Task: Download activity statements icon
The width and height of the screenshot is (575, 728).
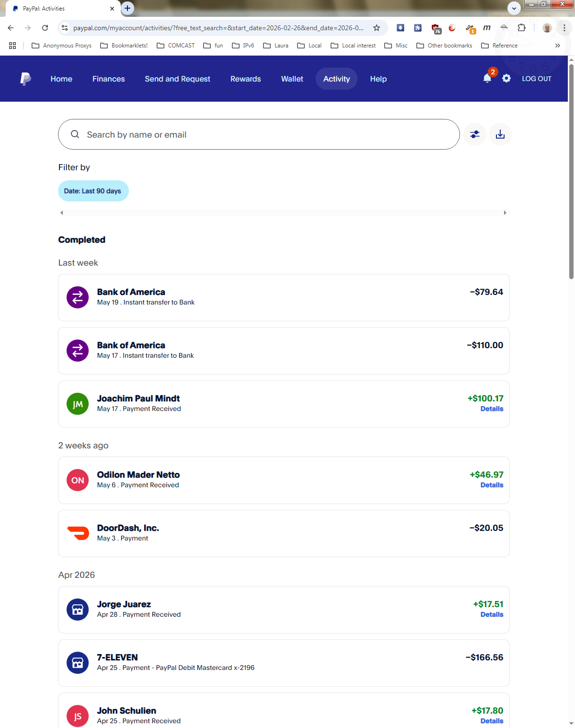Action: pyautogui.click(x=500, y=134)
